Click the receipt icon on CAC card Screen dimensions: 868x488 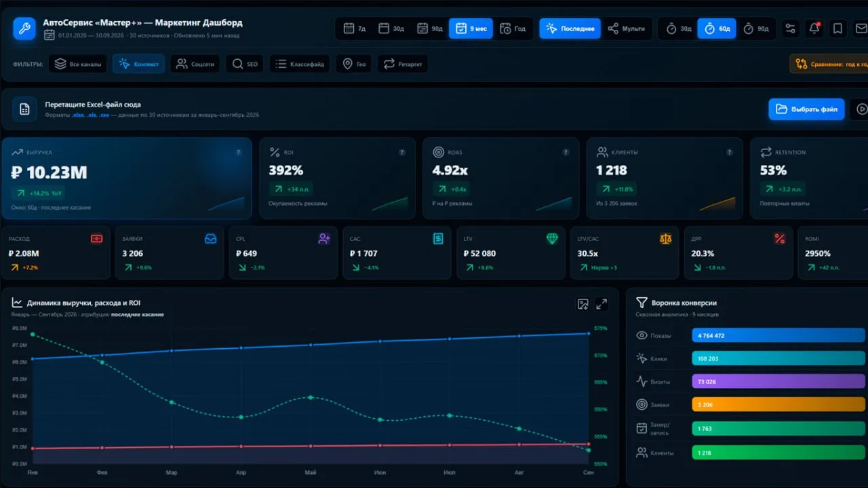coord(438,239)
